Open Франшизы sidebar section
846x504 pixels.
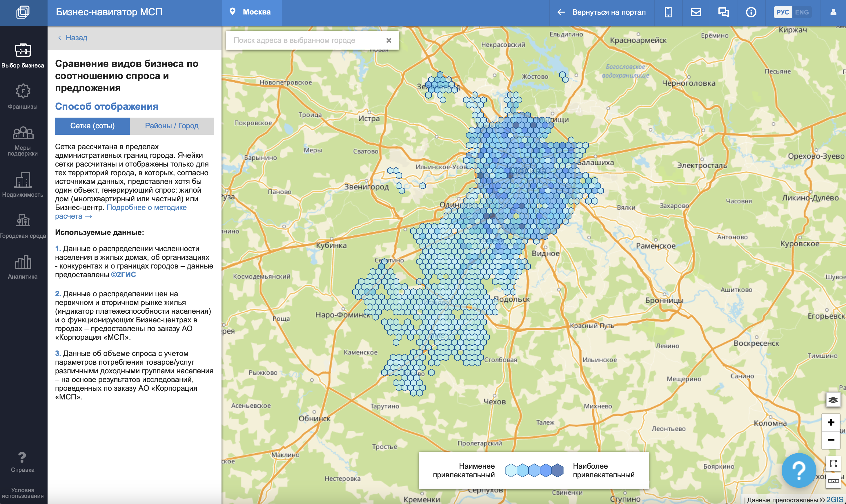point(23,97)
